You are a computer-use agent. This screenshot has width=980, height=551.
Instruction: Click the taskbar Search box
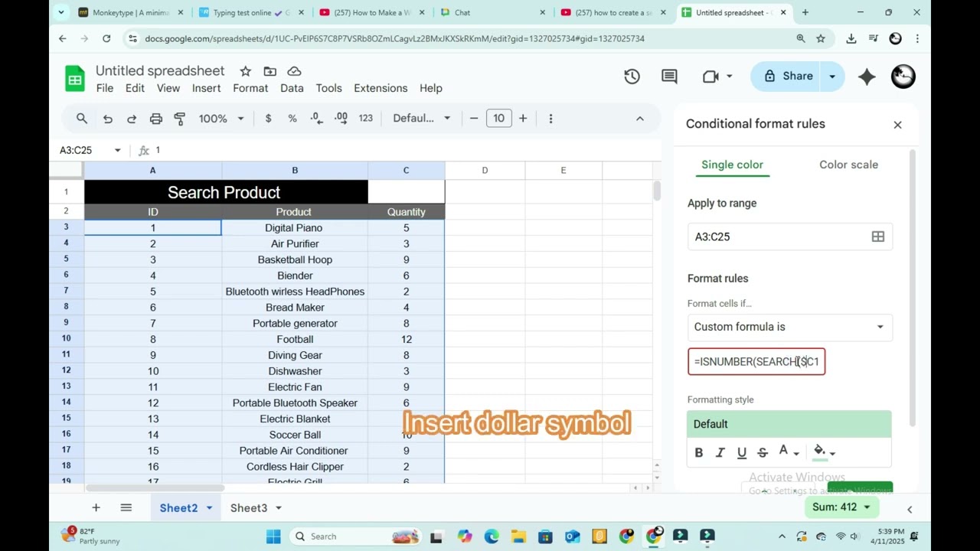(357, 536)
